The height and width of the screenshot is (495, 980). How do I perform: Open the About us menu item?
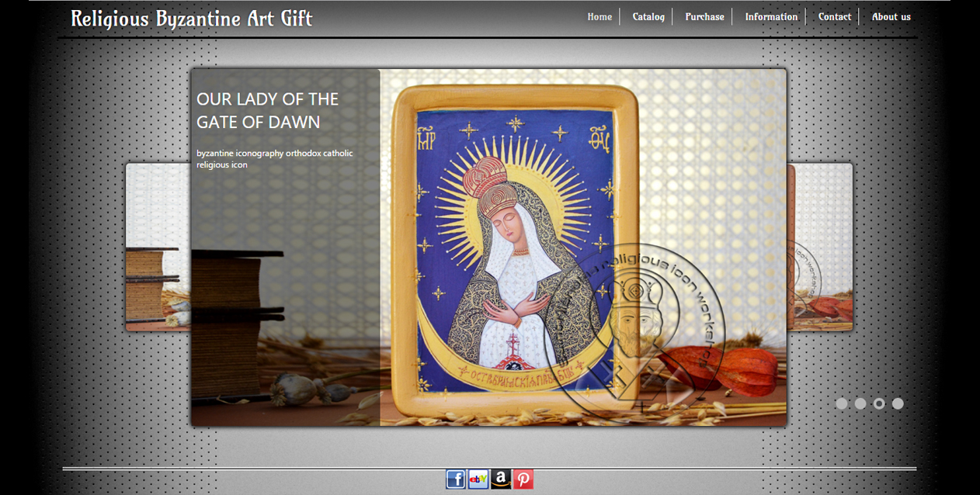891,16
